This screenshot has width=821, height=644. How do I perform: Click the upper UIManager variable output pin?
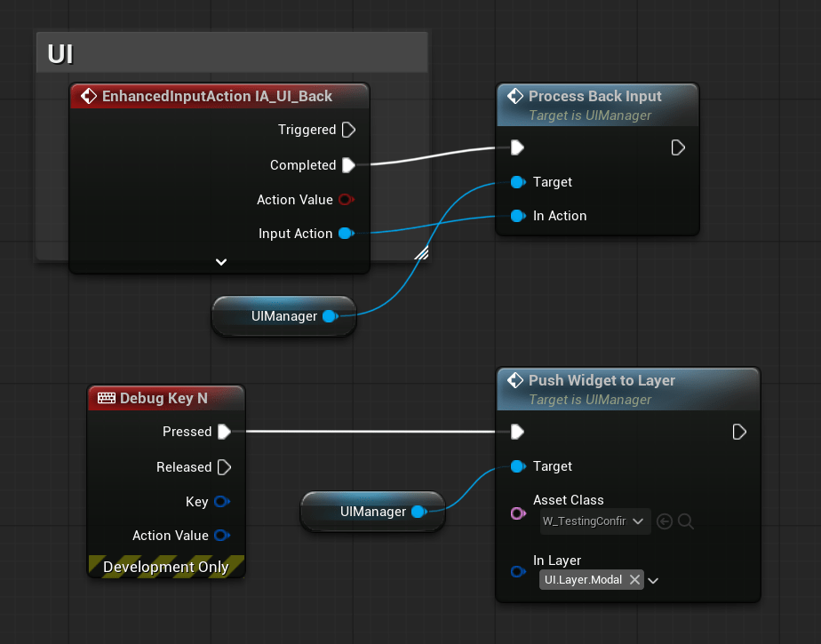pos(330,316)
